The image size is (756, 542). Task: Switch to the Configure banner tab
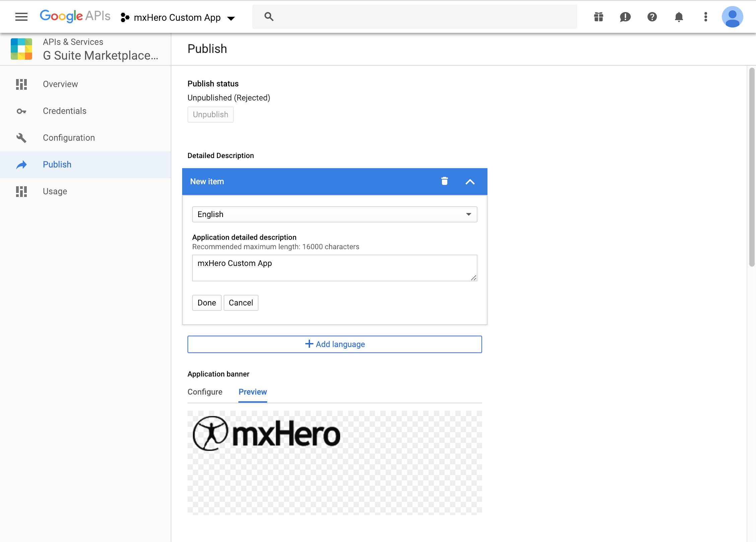tap(205, 392)
